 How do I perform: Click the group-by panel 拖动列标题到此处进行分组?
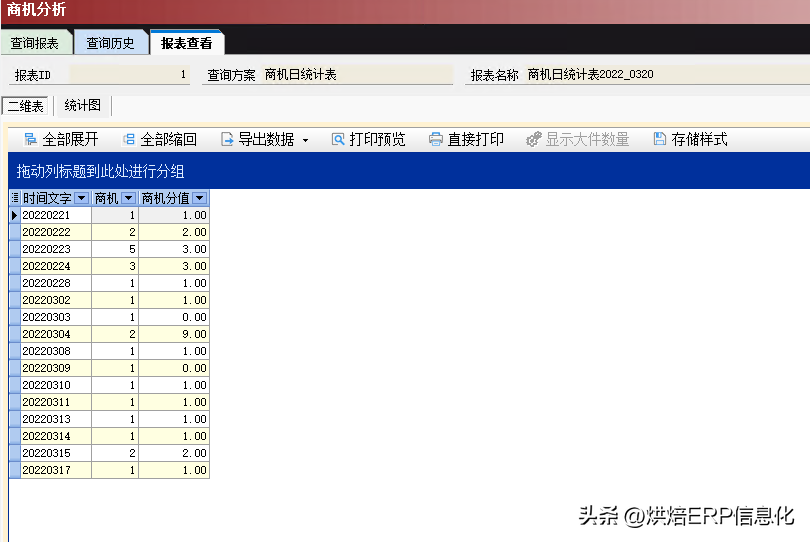click(409, 171)
